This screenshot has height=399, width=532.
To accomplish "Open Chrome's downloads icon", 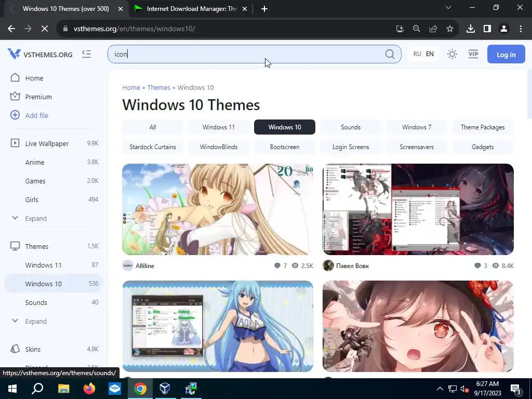I will pos(471,29).
